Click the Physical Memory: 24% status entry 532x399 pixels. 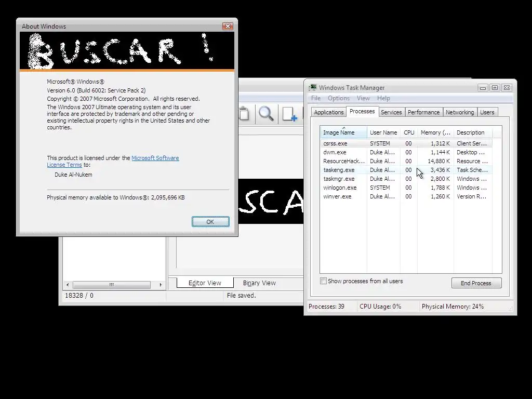[453, 307]
